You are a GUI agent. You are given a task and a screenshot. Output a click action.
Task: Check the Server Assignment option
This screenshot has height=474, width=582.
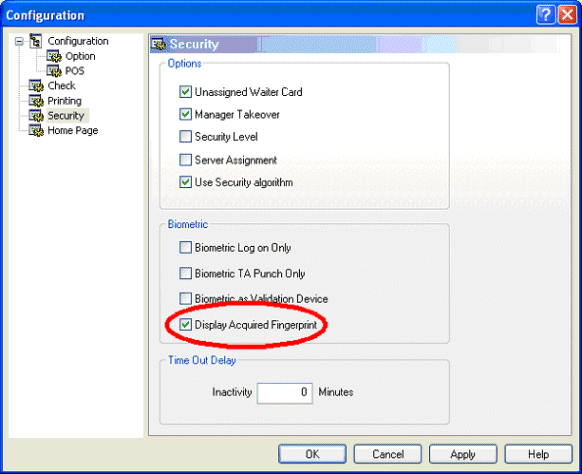click(185, 160)
